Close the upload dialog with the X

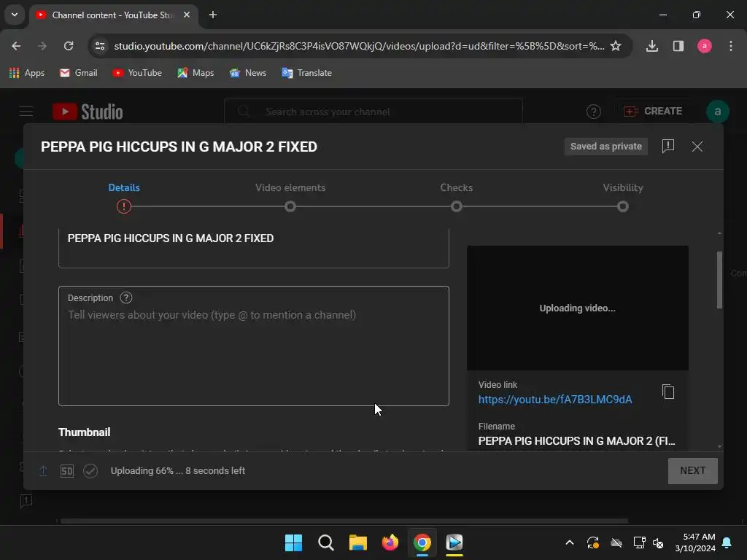click(697, 147)
